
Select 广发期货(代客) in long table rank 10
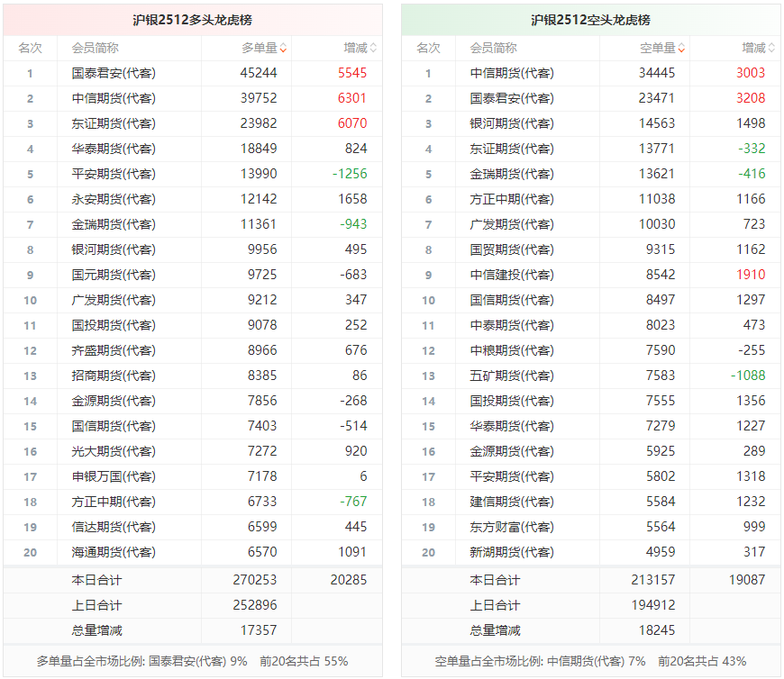coord(114,300)
